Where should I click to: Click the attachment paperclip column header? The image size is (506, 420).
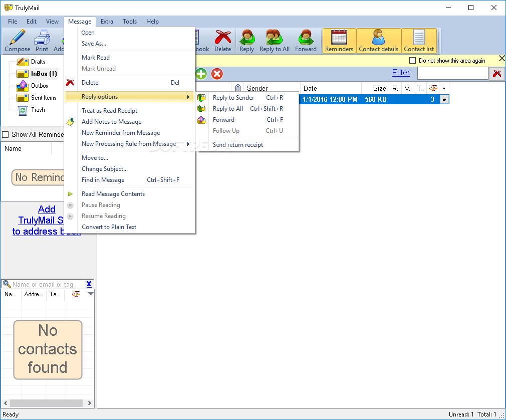pyautogui.click(x=238, y=88)
